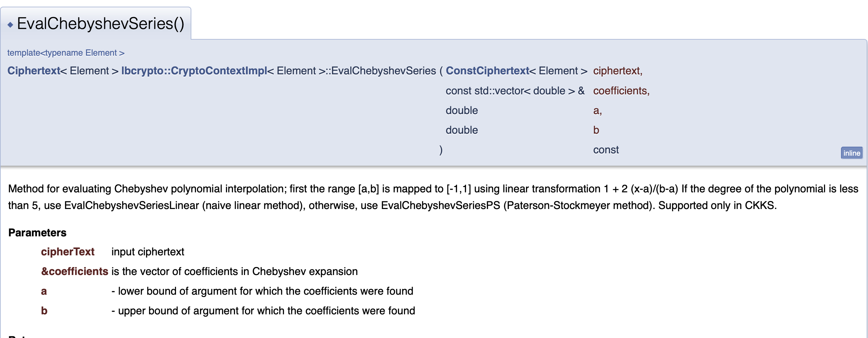Click the inline badge label
Image resolution: width=868 pixels, height=338 pixels.
[x=851, y=153]
